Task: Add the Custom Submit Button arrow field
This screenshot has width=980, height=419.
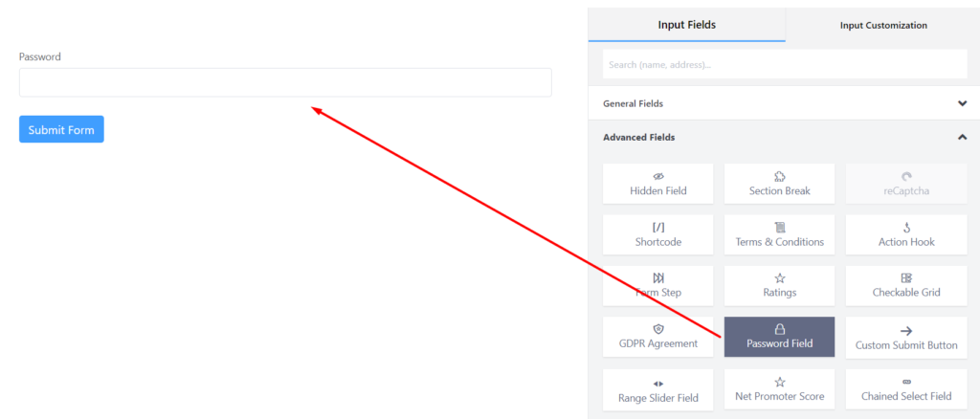Action: click(x=906, y=331)
